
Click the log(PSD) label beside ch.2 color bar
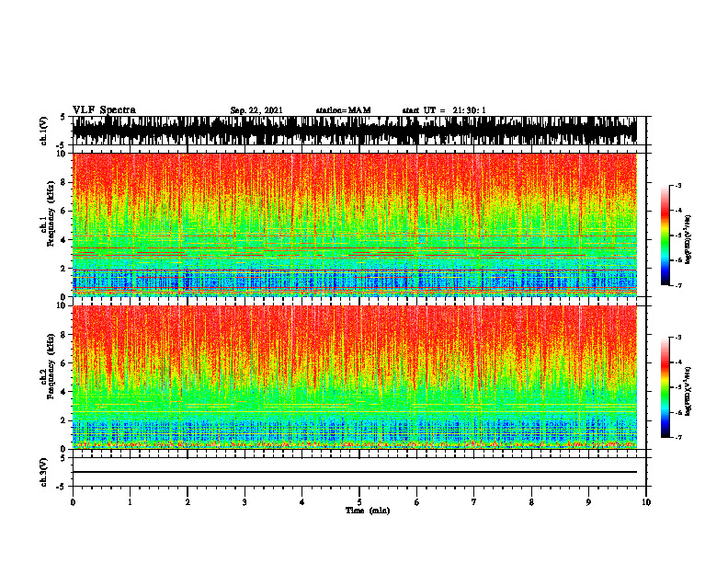click(688, 391)
